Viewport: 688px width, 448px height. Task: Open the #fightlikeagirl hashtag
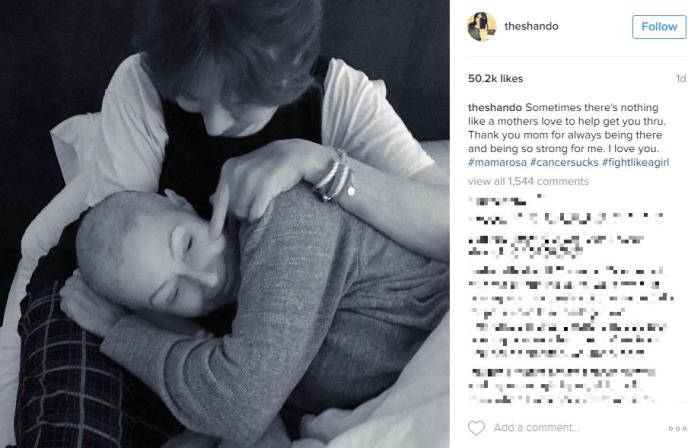point(635,162)
